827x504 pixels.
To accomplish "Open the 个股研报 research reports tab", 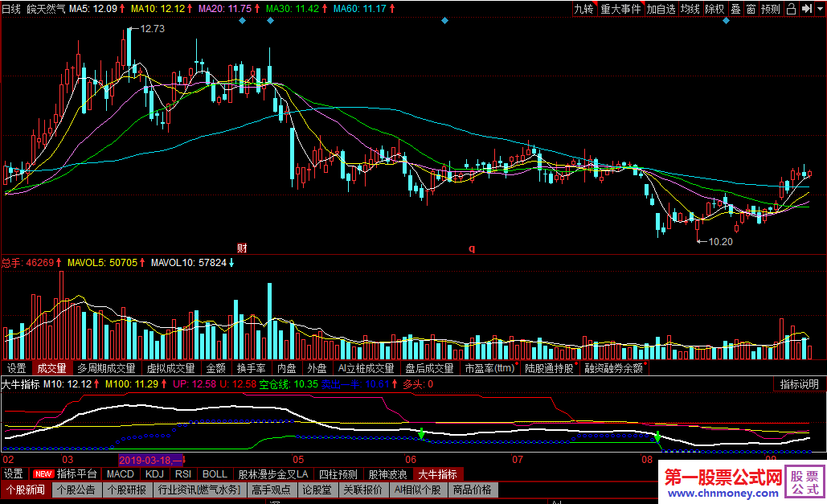I will click(127, 490).
